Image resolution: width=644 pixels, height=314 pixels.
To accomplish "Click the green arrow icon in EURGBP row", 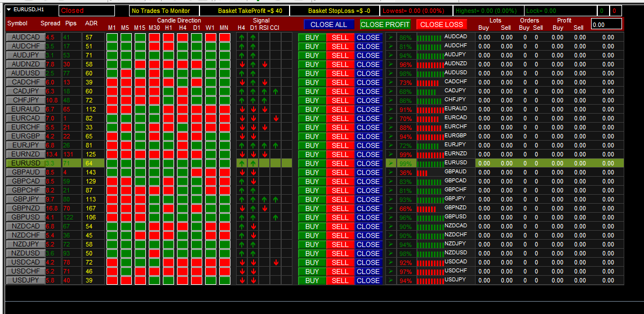I will (390, 136).
